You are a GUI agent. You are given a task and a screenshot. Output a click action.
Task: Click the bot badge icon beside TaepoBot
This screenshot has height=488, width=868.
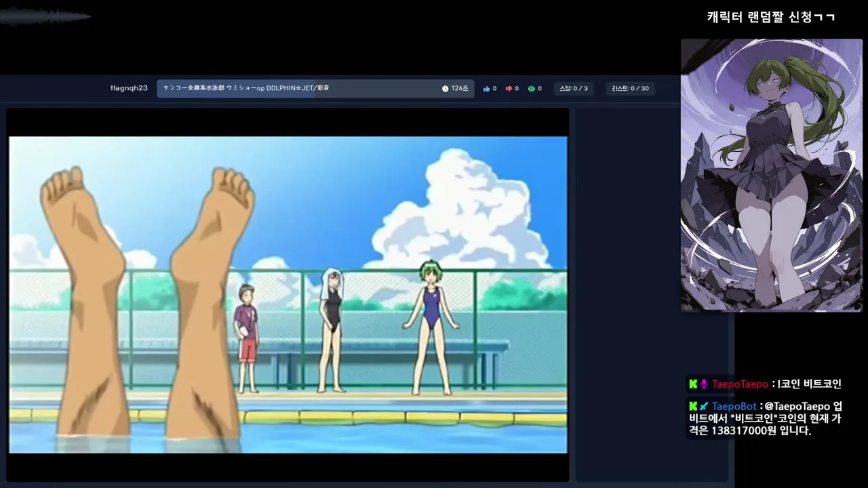[x=704, y=406]
